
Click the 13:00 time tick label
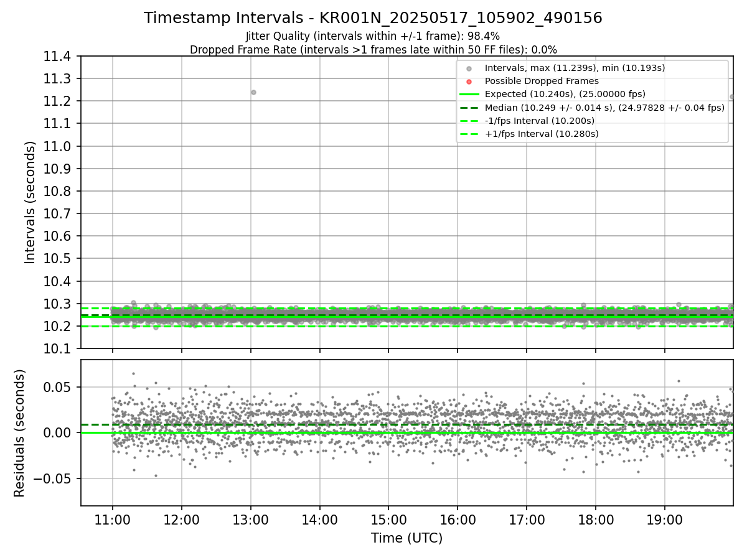250,520
